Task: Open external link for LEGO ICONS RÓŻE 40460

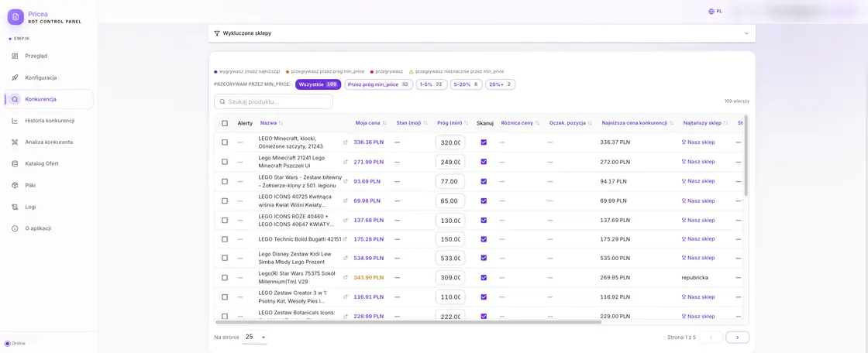Action: [x=346, y=220]
